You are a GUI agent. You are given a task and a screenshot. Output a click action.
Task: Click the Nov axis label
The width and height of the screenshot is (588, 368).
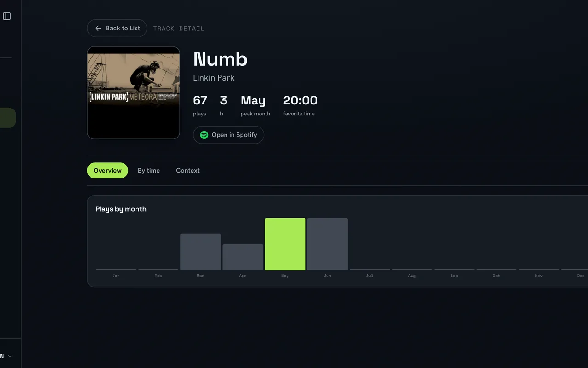pyautogui.click(x=538, y=276)
